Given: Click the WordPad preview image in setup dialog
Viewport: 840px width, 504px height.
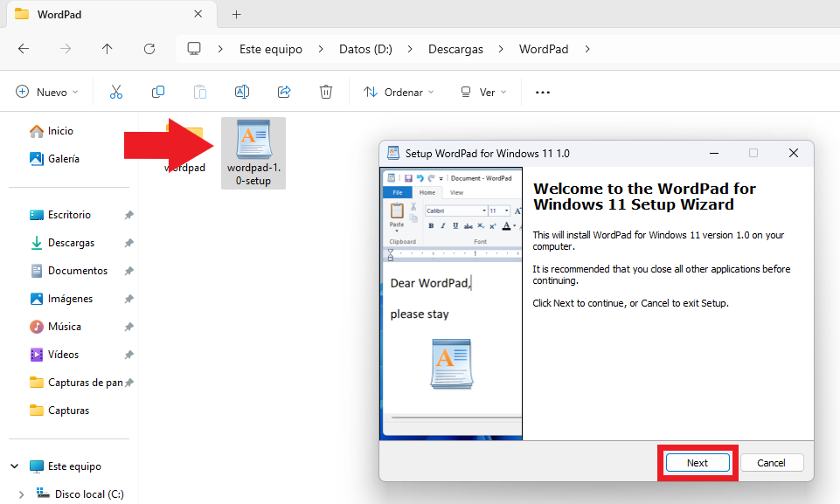Looking at the screenshot, I should (452, 304).
